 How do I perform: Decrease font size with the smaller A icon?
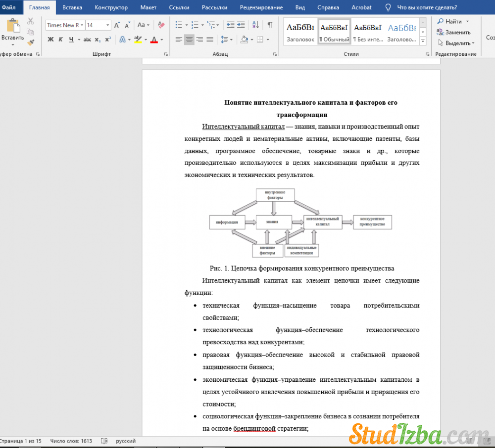(x=127, y=25)
